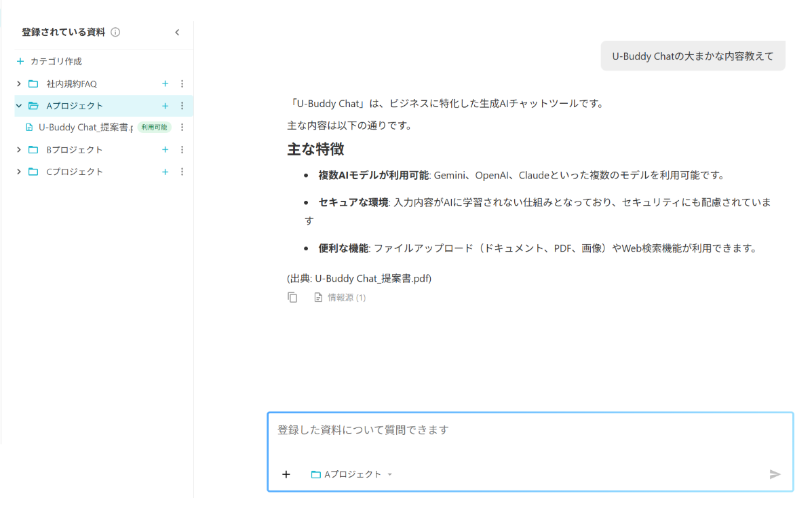Screen dimensions: 812x519
Task: Select the 社内規約FAQ category name
Action: click(x=71, y=83)
